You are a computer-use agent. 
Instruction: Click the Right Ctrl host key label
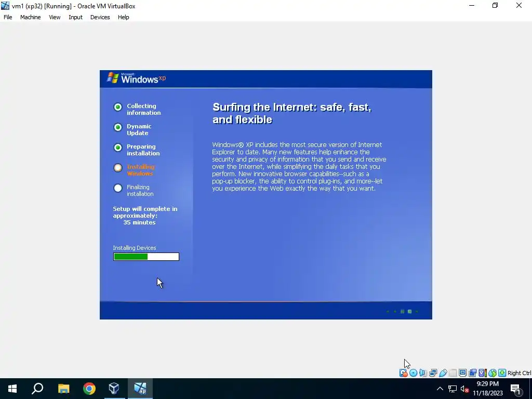click(519, 373)
